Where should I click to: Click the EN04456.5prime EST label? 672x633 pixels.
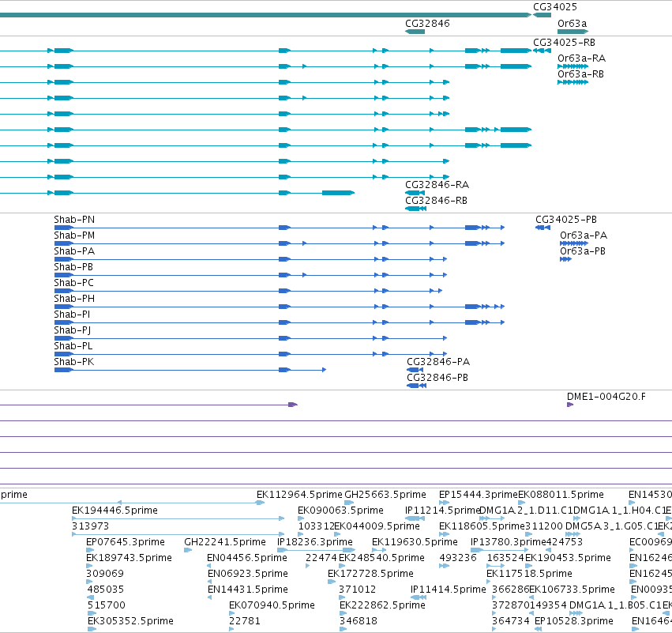click(247, 558)
